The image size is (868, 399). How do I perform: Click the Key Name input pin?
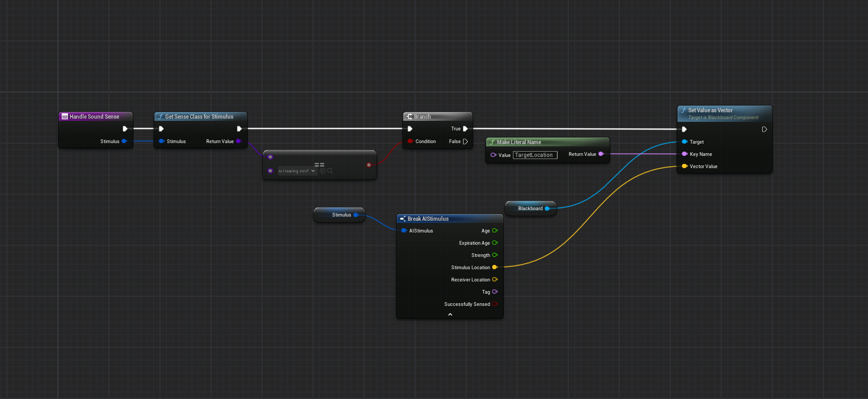pos(685,154)
